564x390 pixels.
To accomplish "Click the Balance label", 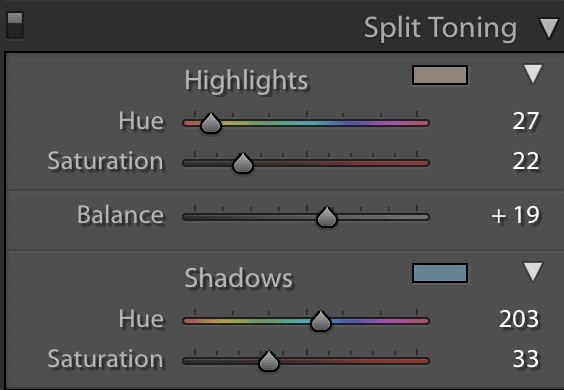I will click(x=120, y=215).
